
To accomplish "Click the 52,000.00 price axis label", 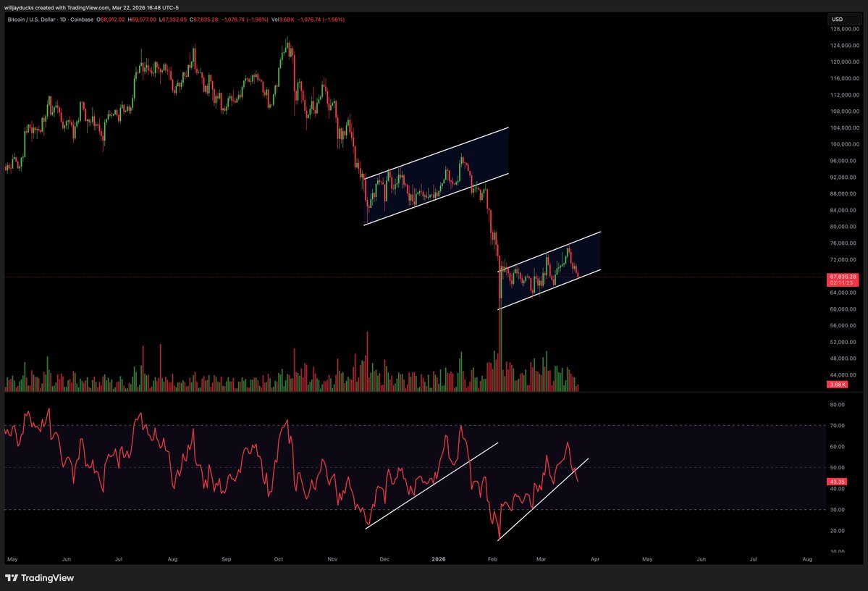I will point(845,343).
